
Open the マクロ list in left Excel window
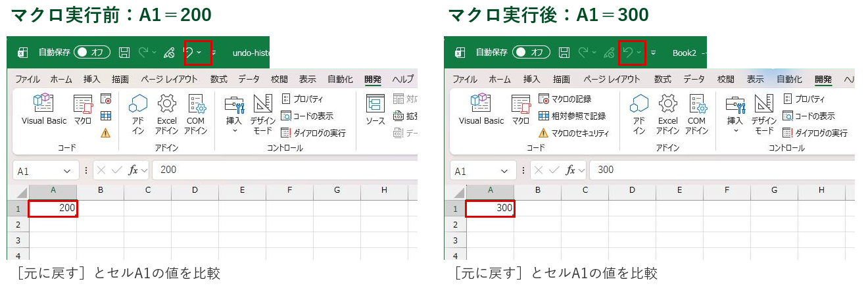(83, 109)
